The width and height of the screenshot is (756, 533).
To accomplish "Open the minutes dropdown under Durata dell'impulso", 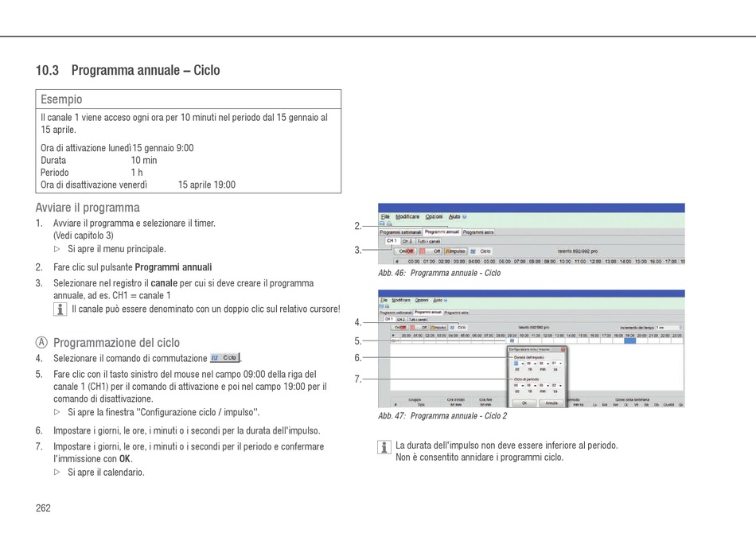I will click(544, 364).
